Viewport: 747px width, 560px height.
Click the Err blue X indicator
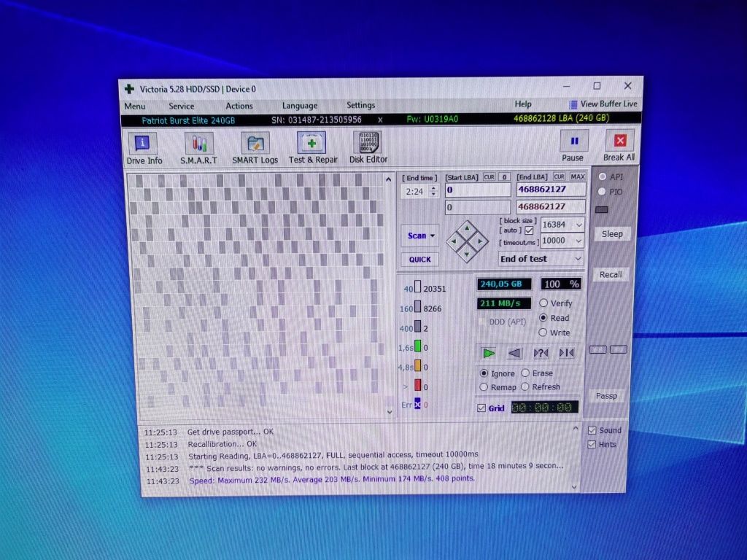pos(418,404)
